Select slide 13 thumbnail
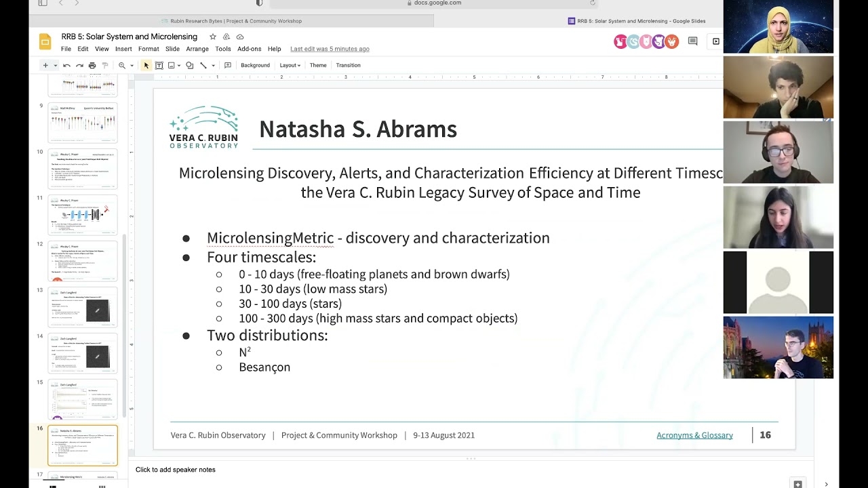Viewport: 868px width, 488px height. 82,307
